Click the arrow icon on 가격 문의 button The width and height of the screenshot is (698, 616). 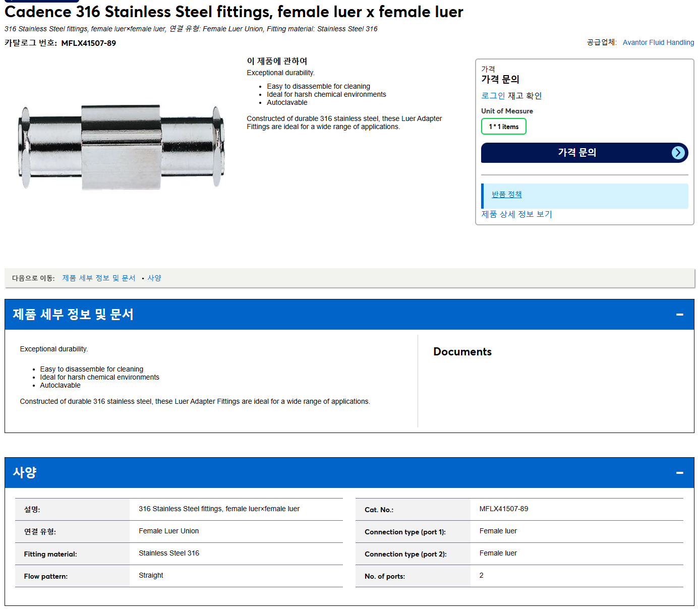tap(678, 153)
